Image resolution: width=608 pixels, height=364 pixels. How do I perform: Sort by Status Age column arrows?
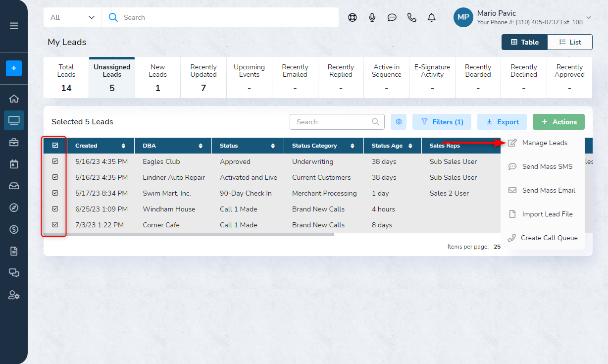point(411,146)
